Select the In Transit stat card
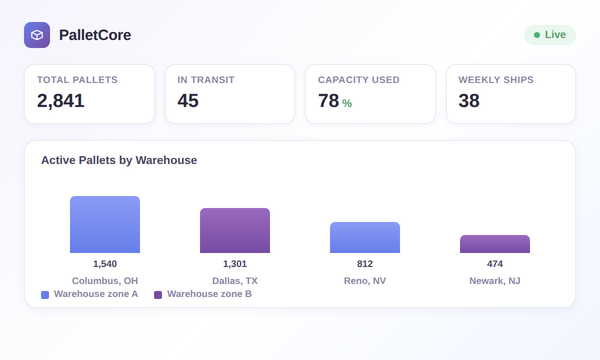Screen dimensions: 600x360 tap(230, 94)
